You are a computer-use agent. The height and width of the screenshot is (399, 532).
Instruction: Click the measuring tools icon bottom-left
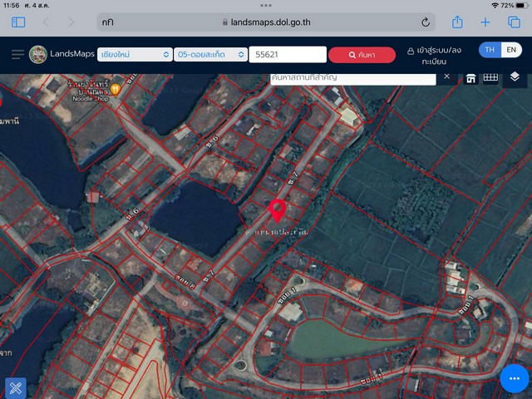pos(16,387)
